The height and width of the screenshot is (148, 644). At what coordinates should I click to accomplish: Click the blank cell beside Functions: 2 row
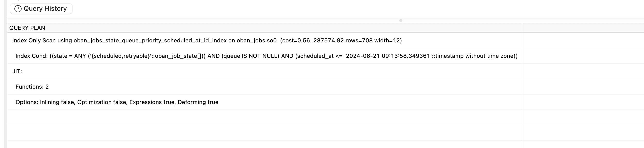(x=583, y=87)
